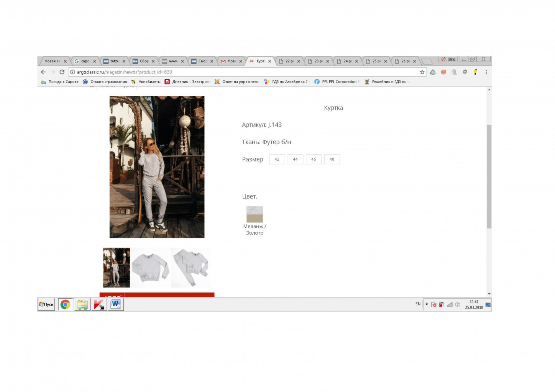Open the PPL PPL Corporation bookmark
555x392 pixels.
pyautogui.click(x=337, y=82)
